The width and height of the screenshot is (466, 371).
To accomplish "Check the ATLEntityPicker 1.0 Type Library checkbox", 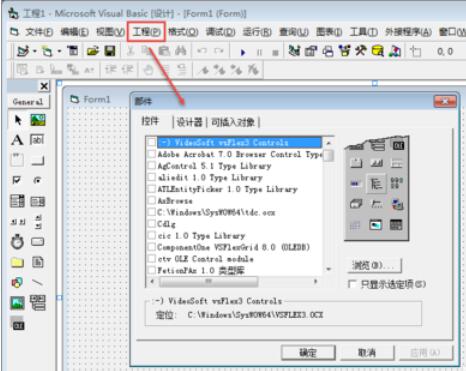I will click(152, 189).
